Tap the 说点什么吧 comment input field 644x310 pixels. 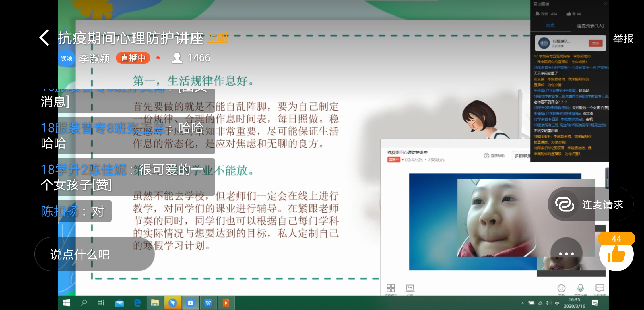coord(95,254)
